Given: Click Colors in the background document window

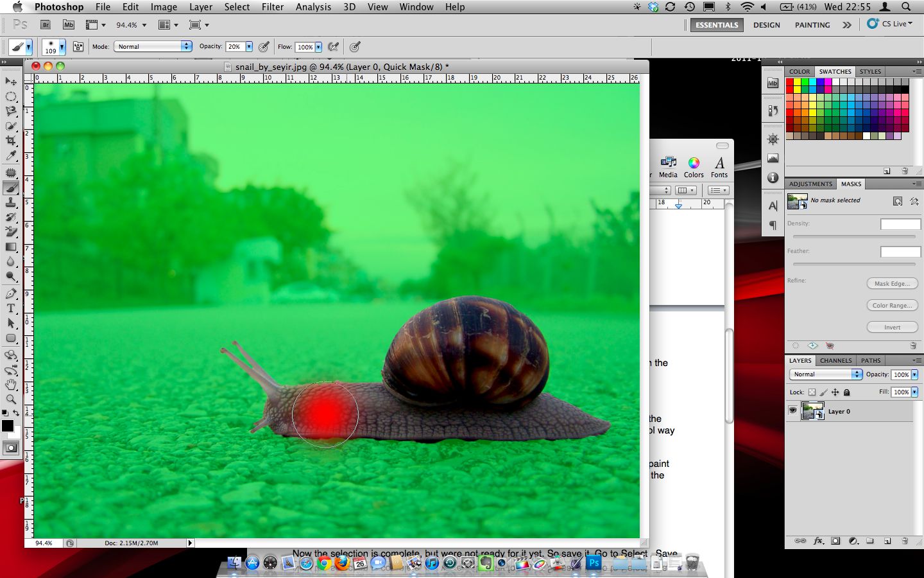Looking at the screenshot, I should (694, 168).
